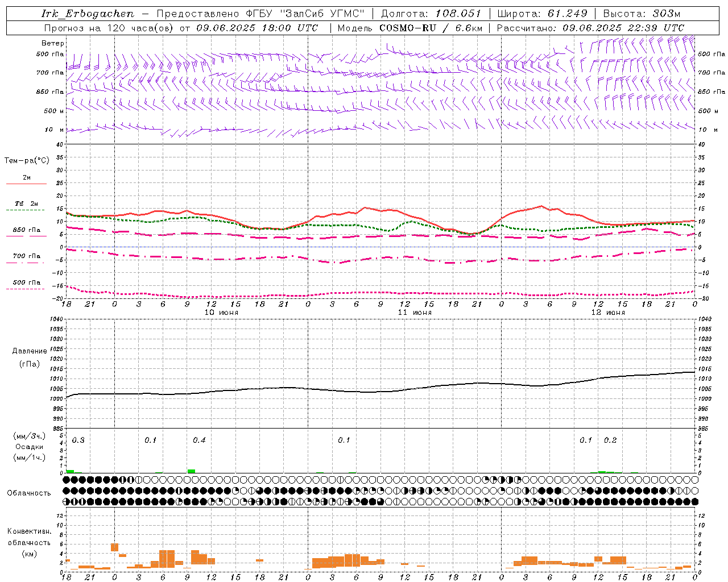
Task: Click the 0.3 precipitation value
Action: coord(78,440)
